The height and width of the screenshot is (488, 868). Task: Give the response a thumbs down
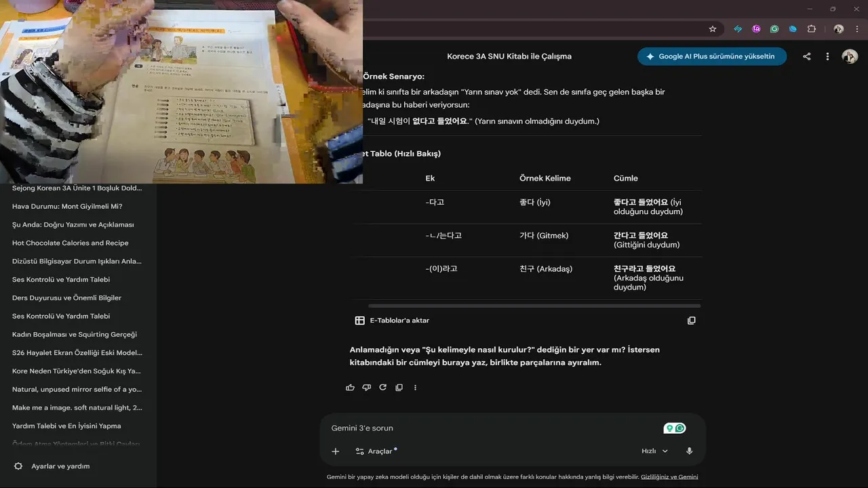pyautogui.click(x=366, y=388)
